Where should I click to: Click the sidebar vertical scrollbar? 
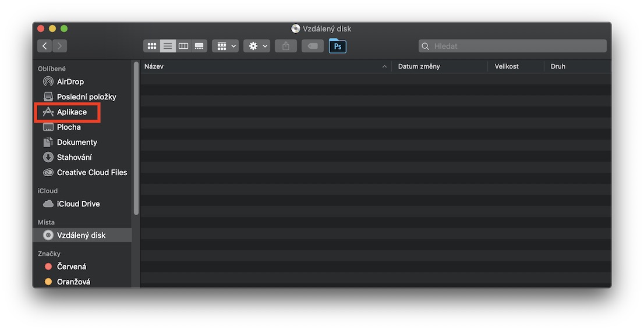(x=136, y=138)
